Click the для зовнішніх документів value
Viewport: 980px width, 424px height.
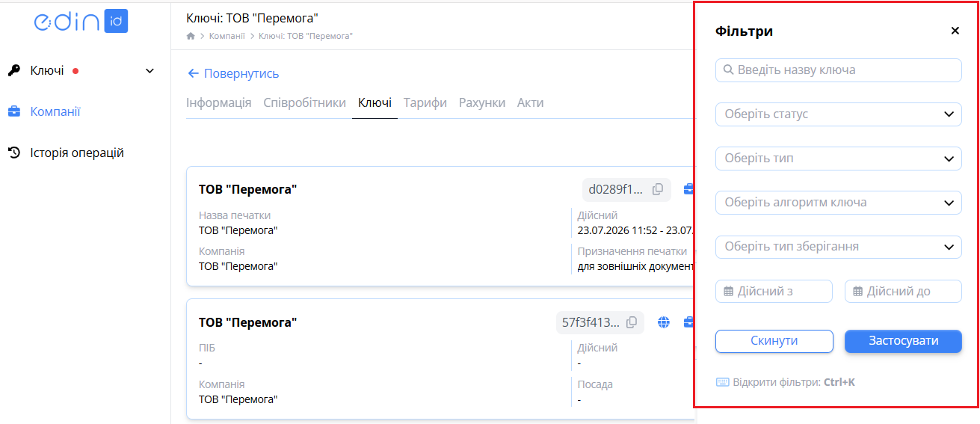tap(636, 266)
